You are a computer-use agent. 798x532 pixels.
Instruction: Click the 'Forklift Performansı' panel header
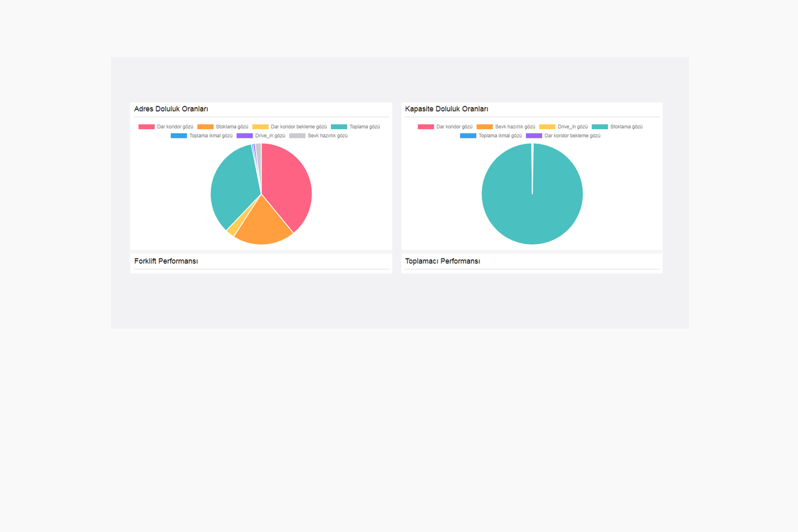tap(166, 261)
